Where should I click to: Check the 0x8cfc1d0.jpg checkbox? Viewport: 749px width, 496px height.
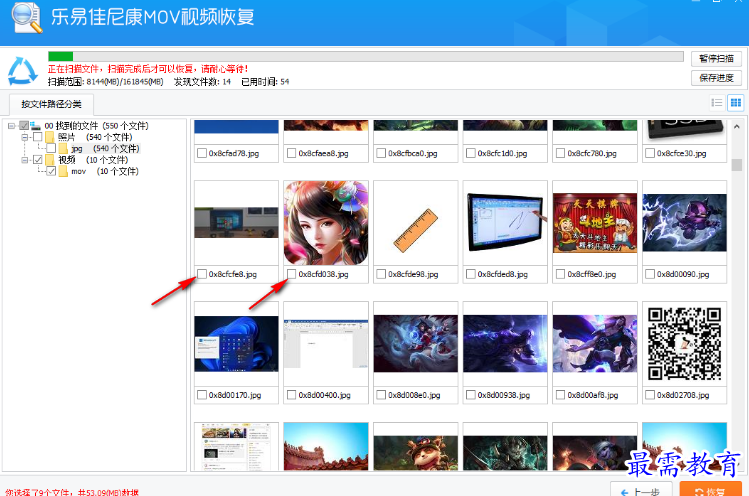pos(471,153)
